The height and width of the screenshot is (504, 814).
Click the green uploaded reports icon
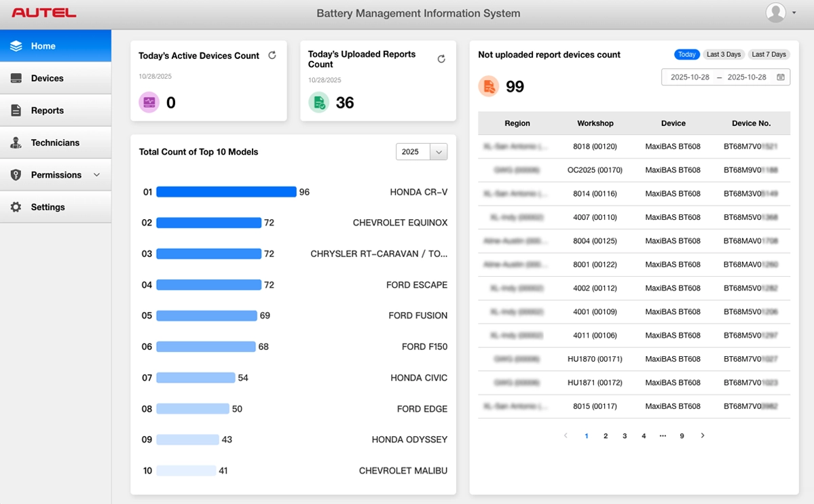pos(319,102)
